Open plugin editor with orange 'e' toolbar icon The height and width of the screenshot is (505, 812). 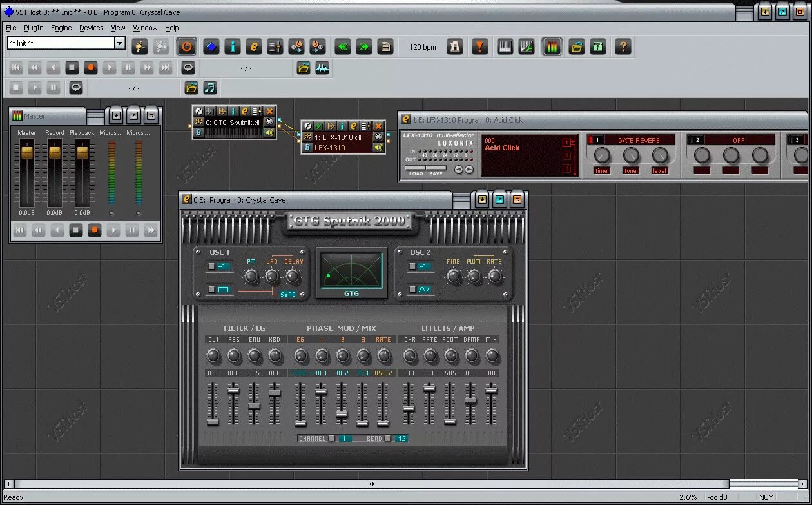coord(254,46)
